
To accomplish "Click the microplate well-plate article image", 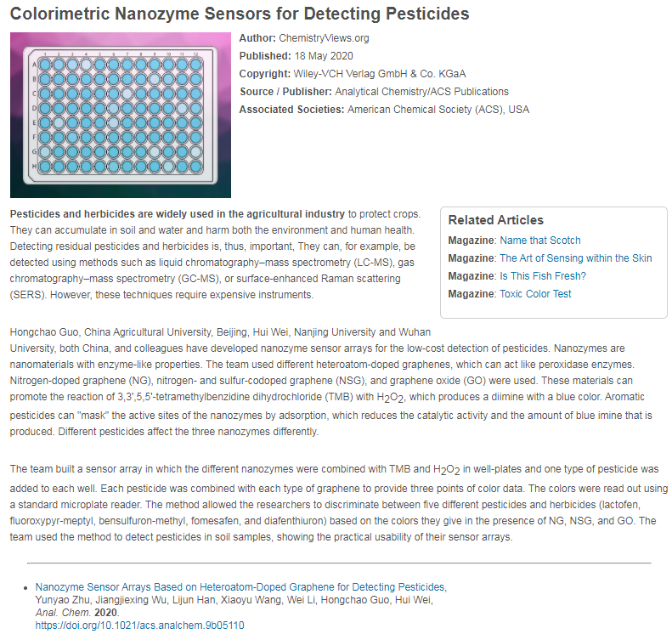I will point(120,115).
